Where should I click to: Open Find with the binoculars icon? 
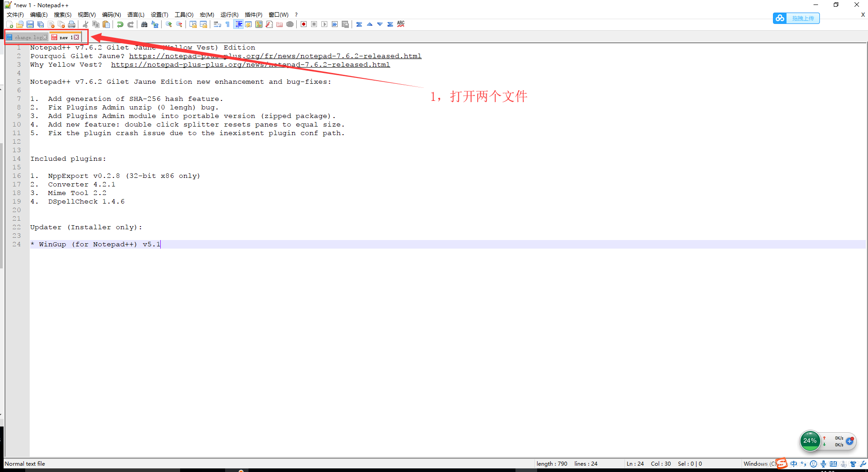point(145,24)
